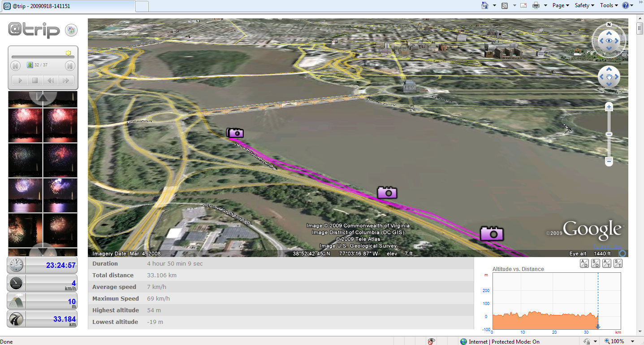Viewport: 644px width, 345px height.
Task: Open the bottom-left orange fireworks thumbnail
Action: click(25, 230)
